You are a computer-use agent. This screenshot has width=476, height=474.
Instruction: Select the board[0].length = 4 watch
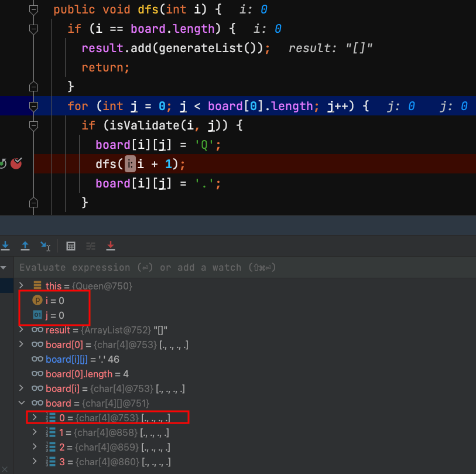point(87,374)
